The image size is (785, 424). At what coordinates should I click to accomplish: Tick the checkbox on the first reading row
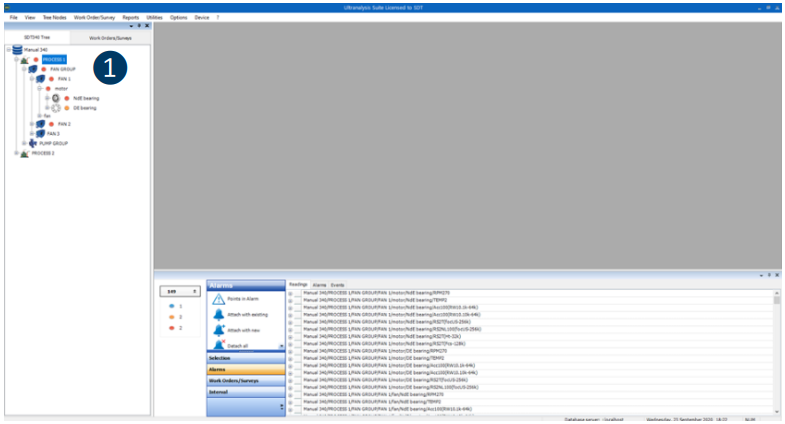coord(299,292)
